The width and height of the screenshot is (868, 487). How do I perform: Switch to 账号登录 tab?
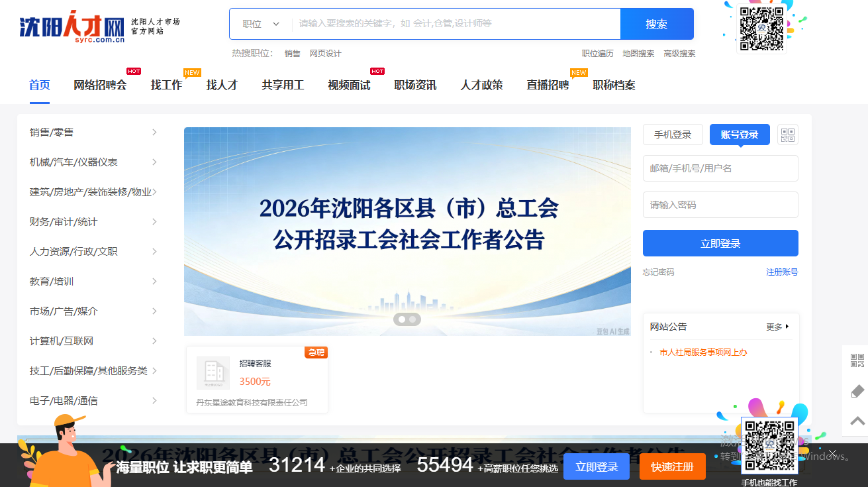click(740, 135)
